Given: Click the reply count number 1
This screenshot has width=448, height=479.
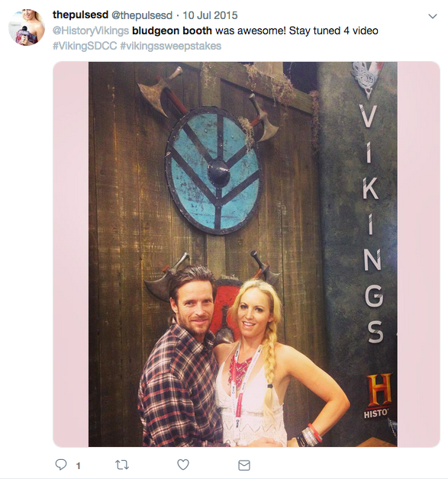Looking at the screenshot, I should pyautogui.click(x=79, y=465).
